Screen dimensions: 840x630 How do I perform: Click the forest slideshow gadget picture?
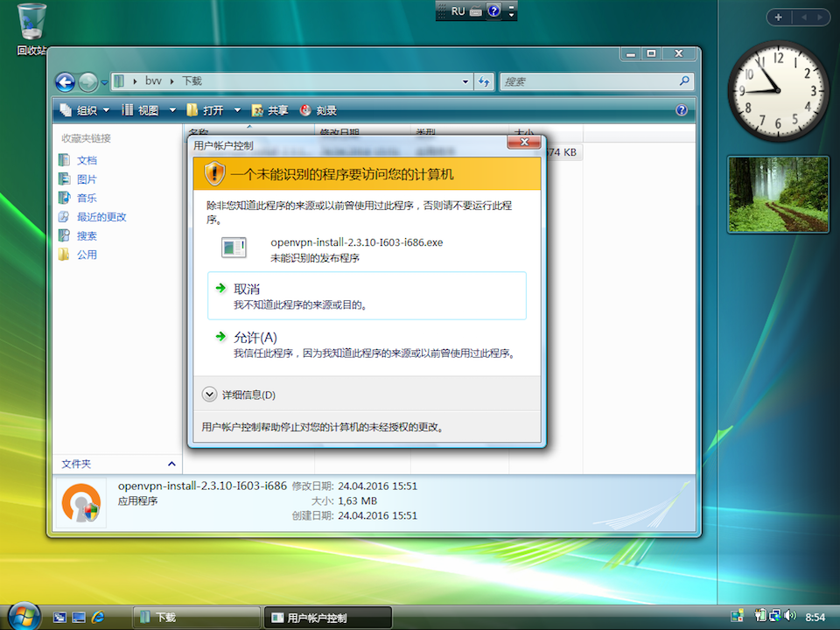click(x=779, y=194)
